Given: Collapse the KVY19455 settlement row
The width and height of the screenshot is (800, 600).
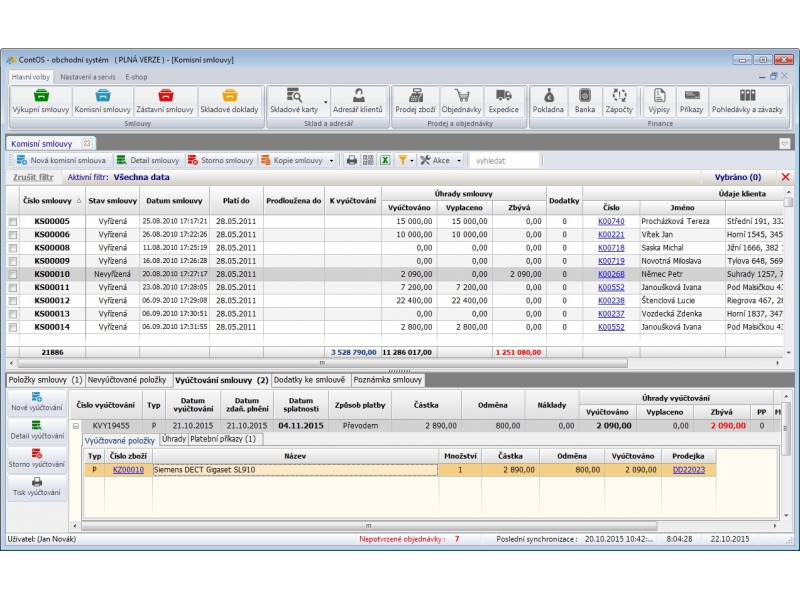Looking at the screenshot, I should [x=75, y=425].
